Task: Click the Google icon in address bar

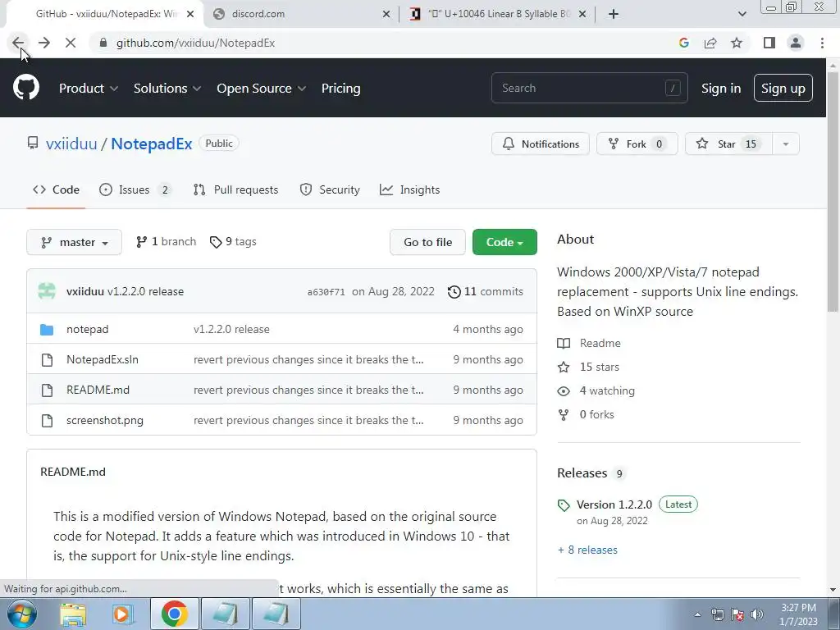Action: pyautogui.click(x=683, y=43)
